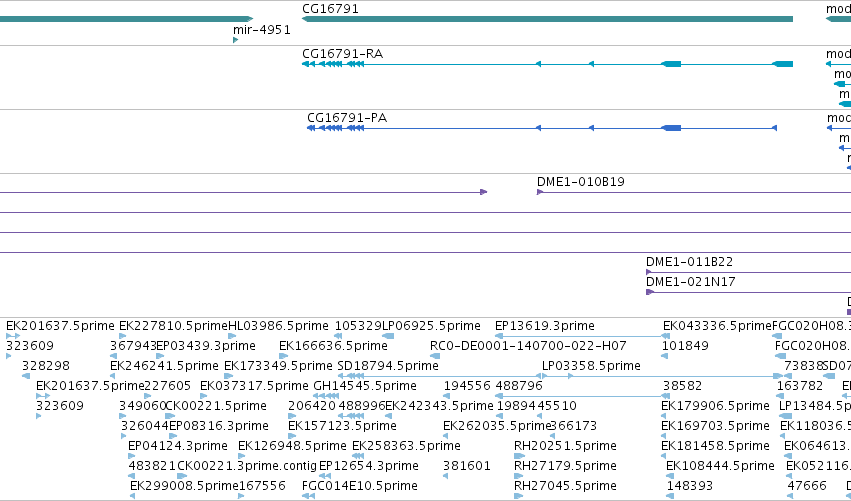Image resolution: width=851 pixels, height=501 pixels.
Task: Select the 194556 label
Action: (x=467, y=386)
